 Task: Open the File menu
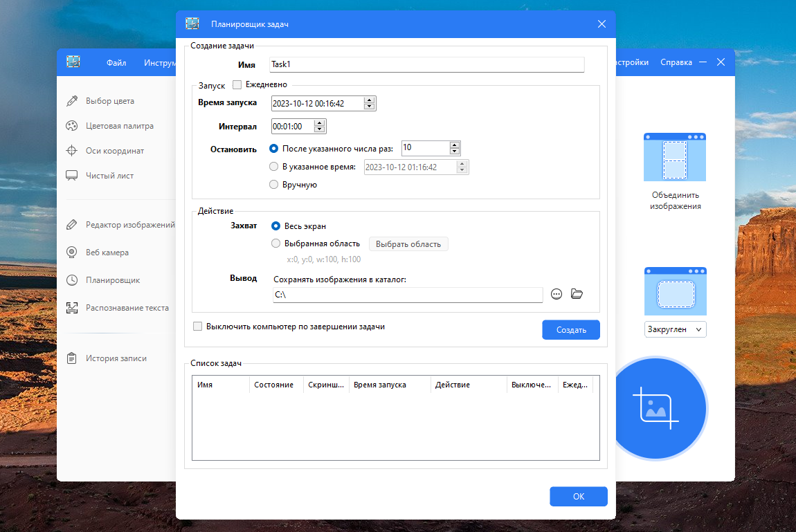(116, 62)
